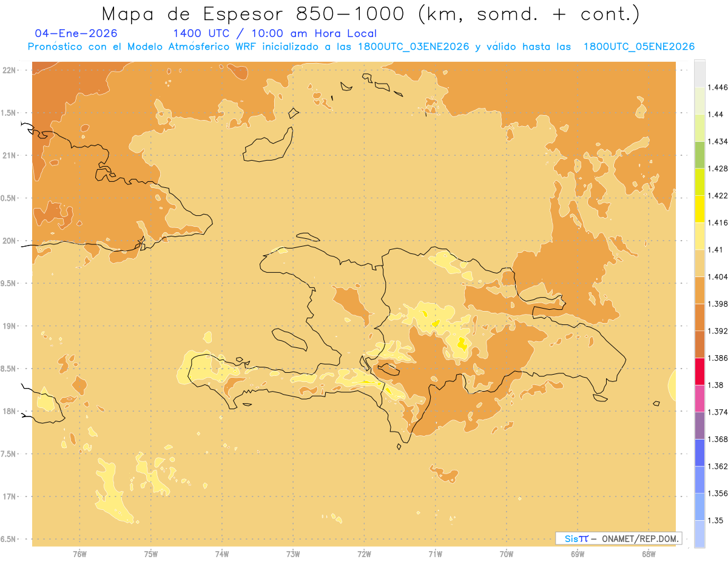The height and width of the screenshot is (562, 728).
Task: Click the latitude label "19N"
Action: tap(10, 326)
